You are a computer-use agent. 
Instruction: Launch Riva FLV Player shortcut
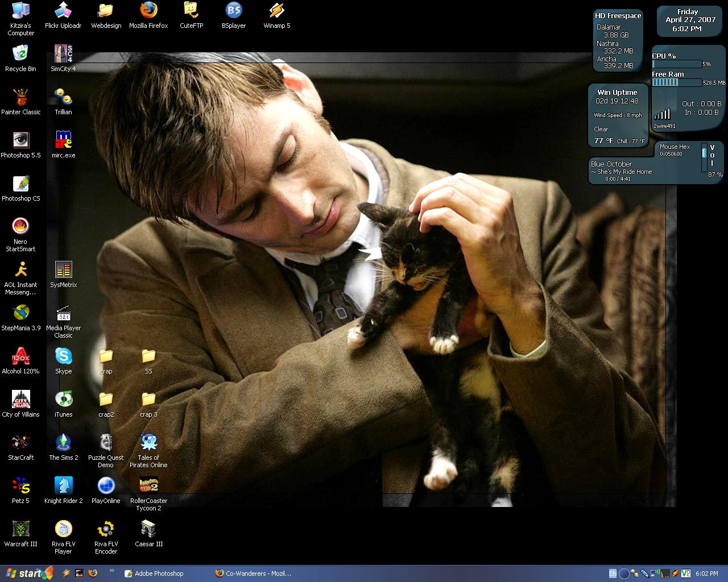(63, 537)
